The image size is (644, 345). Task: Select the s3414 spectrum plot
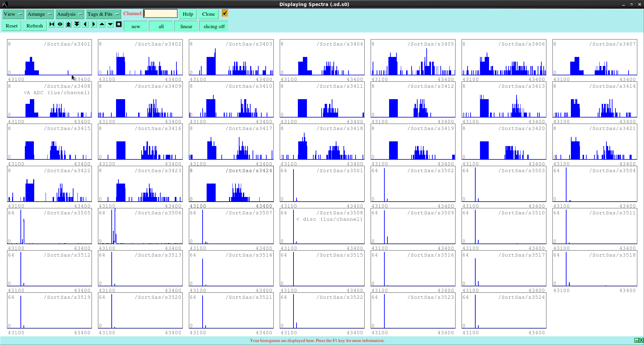[595, 99]
